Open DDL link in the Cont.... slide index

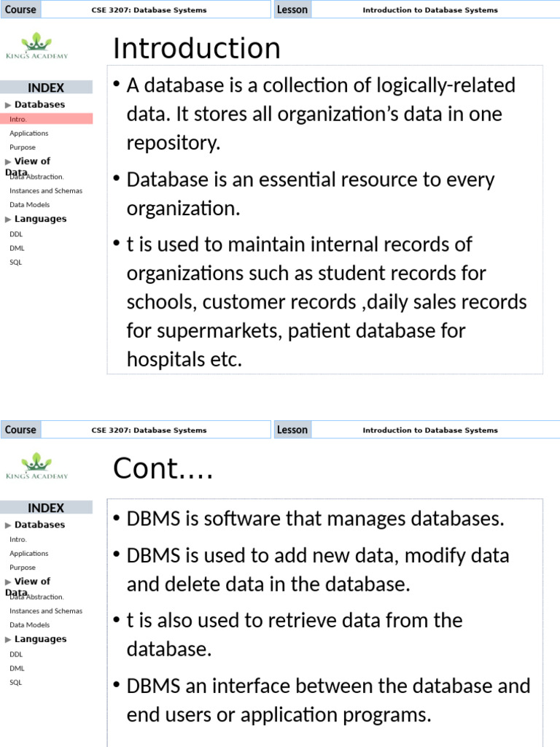(x=16, y=654)
